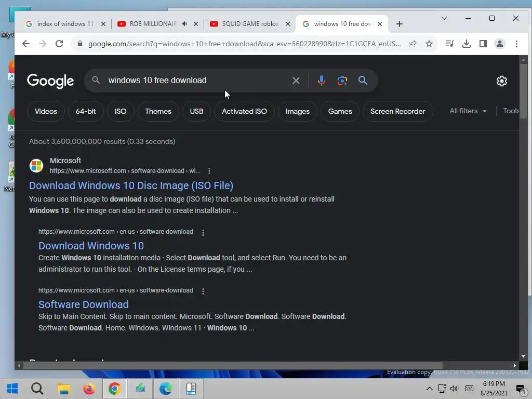
Task: Open Google quick settings gear
Action: point(502,81)
